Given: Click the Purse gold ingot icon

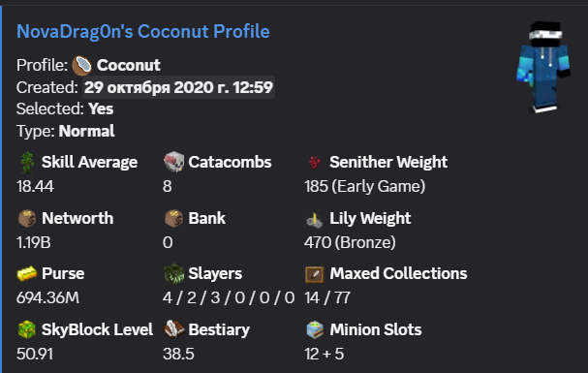Looking at the screenshot, I should point(27,273).
